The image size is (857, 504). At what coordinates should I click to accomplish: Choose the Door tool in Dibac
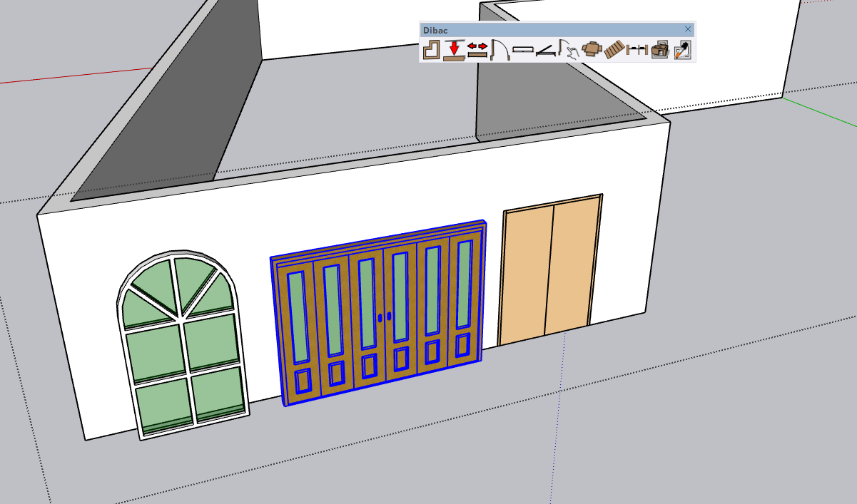click(500, 50)
